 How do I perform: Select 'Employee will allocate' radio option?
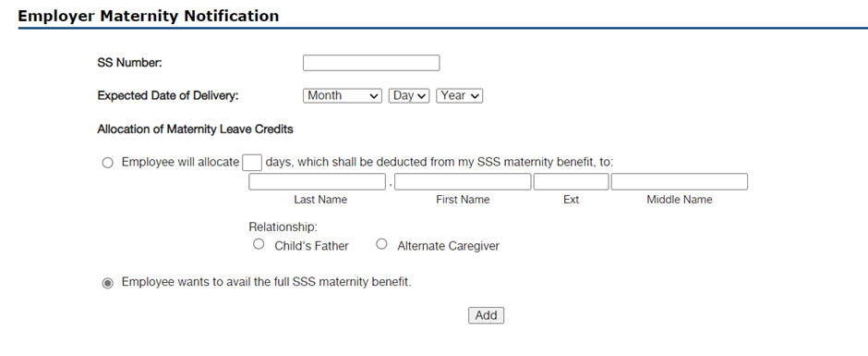(x=107, y=163)
